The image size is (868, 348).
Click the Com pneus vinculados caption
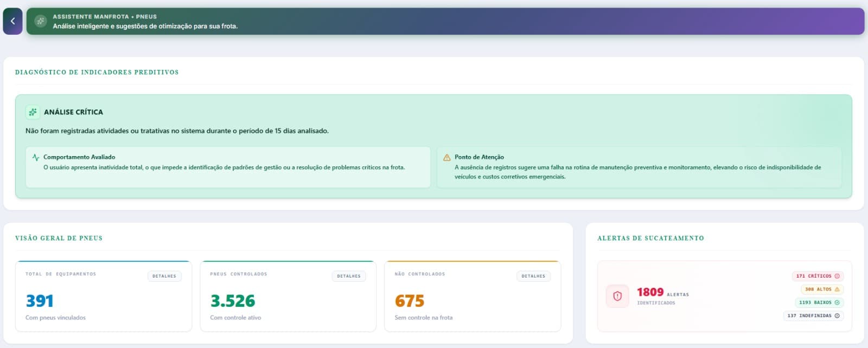(55, 318)
